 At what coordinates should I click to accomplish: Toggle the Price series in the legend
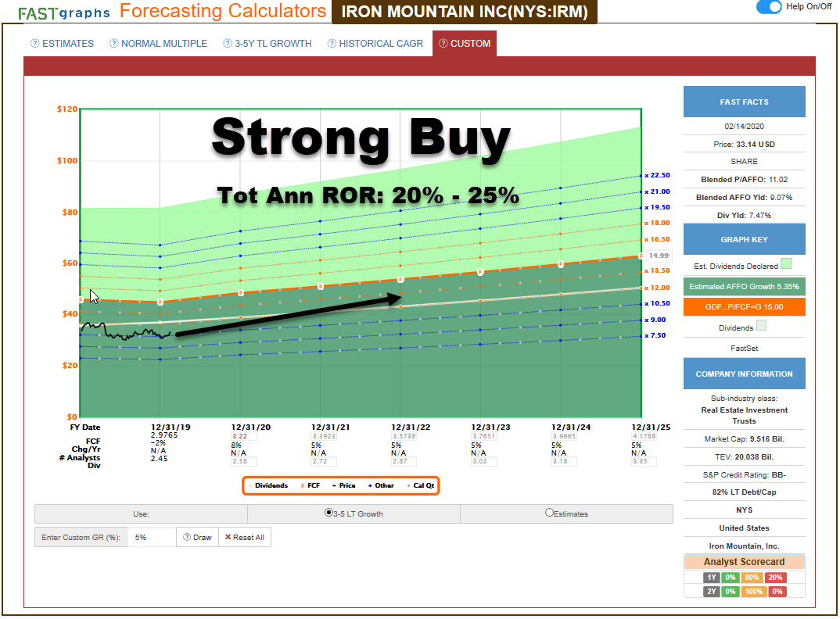coord(346,485)
